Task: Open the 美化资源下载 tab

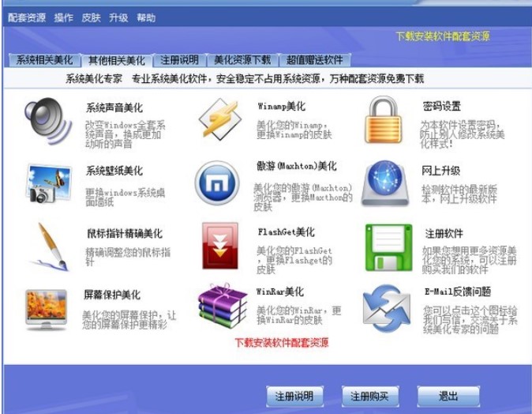Action: [x=242, y=60]
